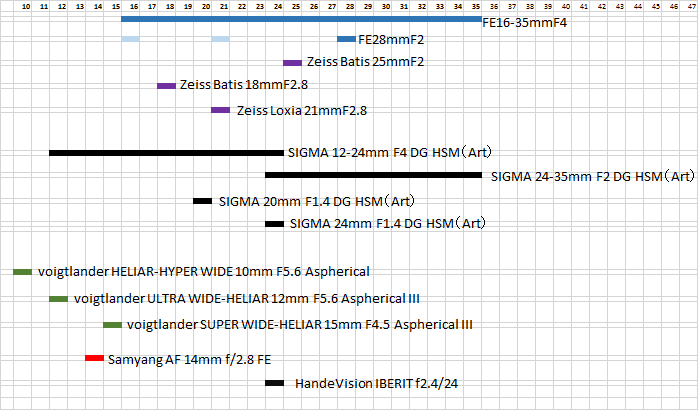The image size is (698, 410).
Task: Click the column header 10
Action: (26, 7)
